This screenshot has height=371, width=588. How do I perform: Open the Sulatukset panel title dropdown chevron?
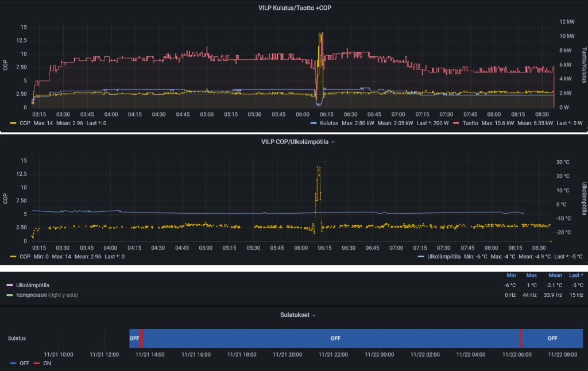(314, 315)
